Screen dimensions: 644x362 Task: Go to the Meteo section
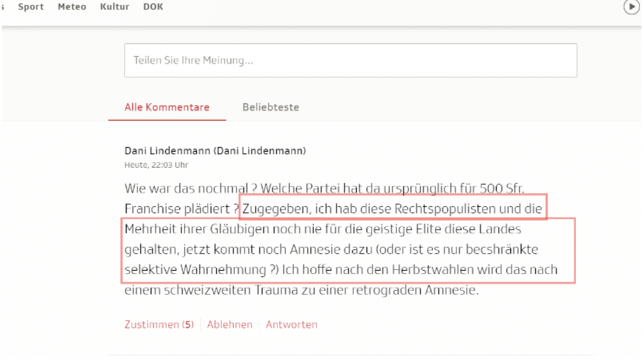coord(72,7)
